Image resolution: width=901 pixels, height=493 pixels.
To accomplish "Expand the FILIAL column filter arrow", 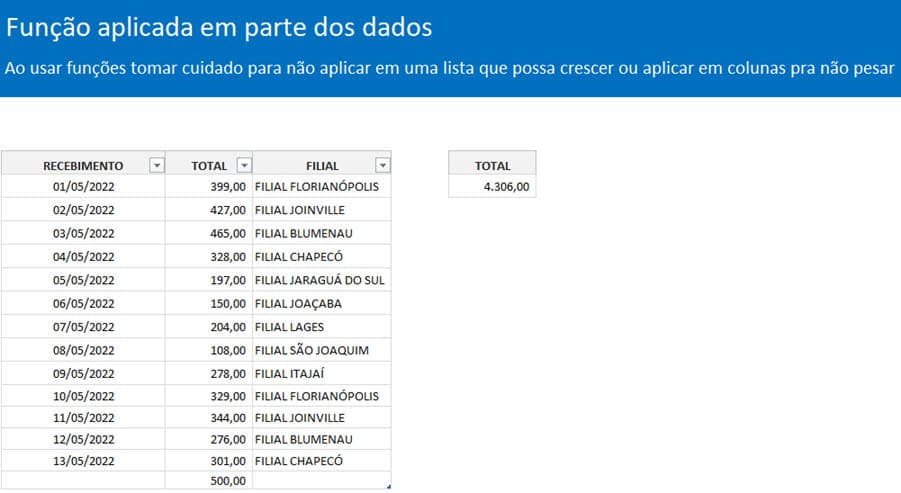I will coord(382,166).
